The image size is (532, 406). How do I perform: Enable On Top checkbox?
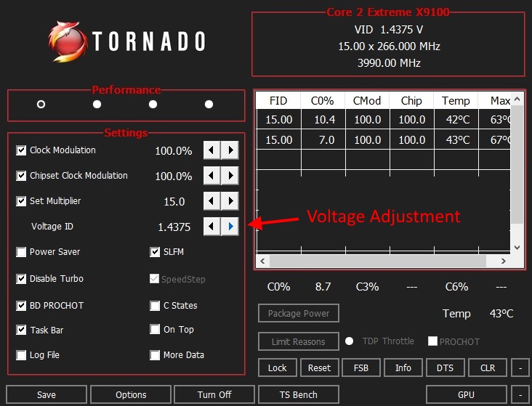155,329
